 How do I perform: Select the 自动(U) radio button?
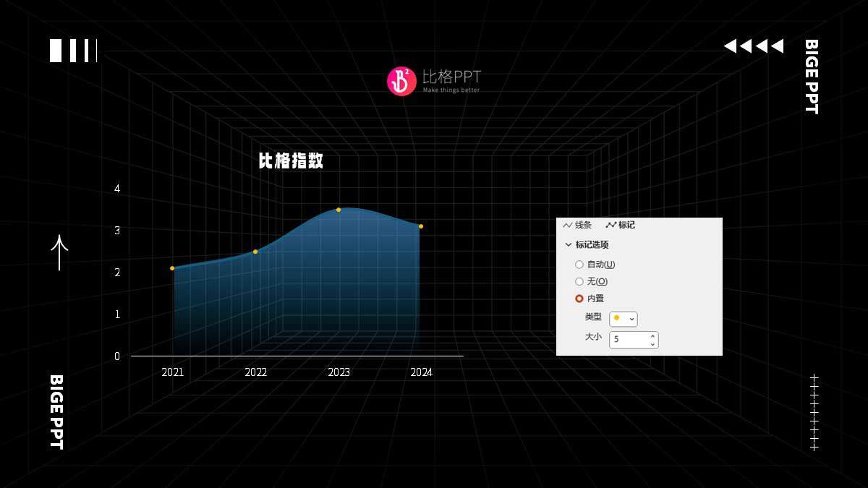(580, 265)
